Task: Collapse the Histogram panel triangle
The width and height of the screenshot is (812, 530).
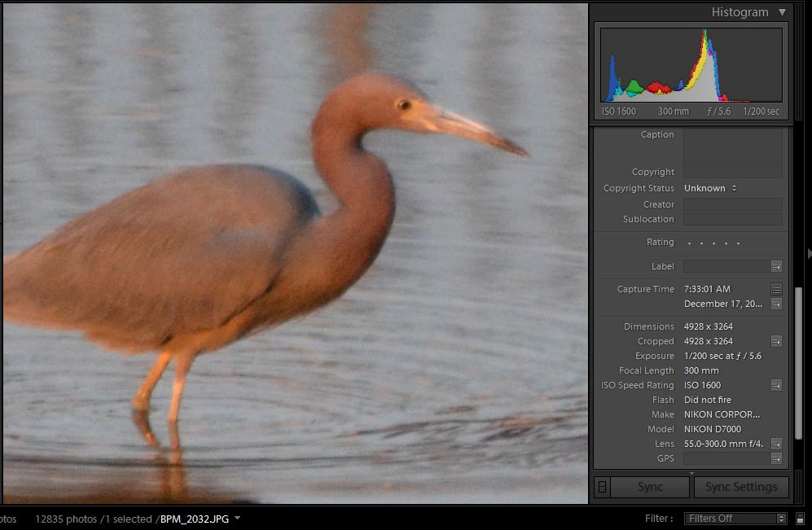Action: click(782, 12)
